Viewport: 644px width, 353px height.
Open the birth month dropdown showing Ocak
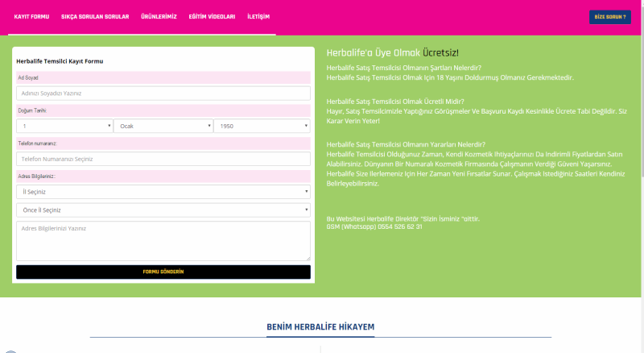pyautogui.click(x=163, y=126)
